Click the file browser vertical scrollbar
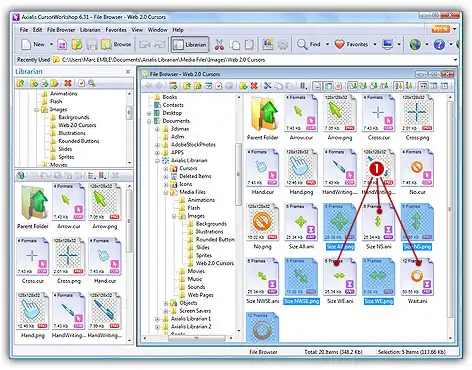Image resolution: width=472 pixels, height=370 pixels. tap(450, 207)
